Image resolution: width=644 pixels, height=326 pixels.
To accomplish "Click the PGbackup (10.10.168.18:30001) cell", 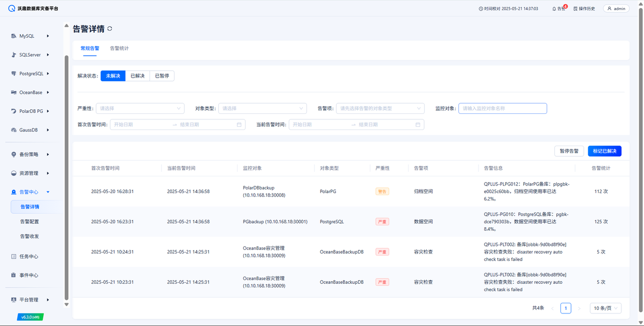I will pyautogui.click(x=275, y=222).
